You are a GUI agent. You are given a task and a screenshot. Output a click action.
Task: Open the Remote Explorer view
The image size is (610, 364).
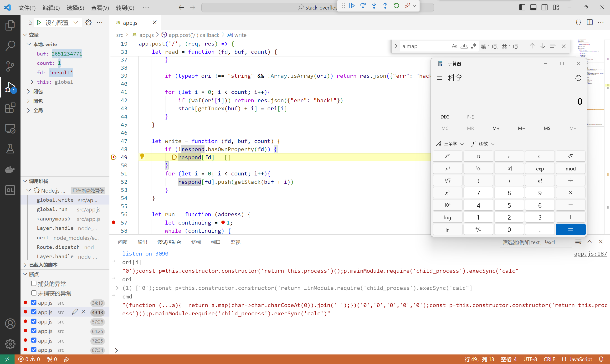coord(10,128)
